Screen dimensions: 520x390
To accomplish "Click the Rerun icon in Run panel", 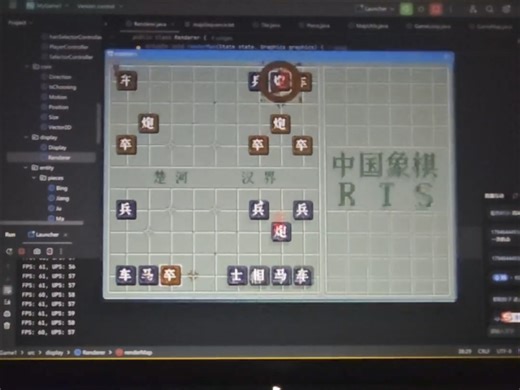I will (x=9, y=251).
